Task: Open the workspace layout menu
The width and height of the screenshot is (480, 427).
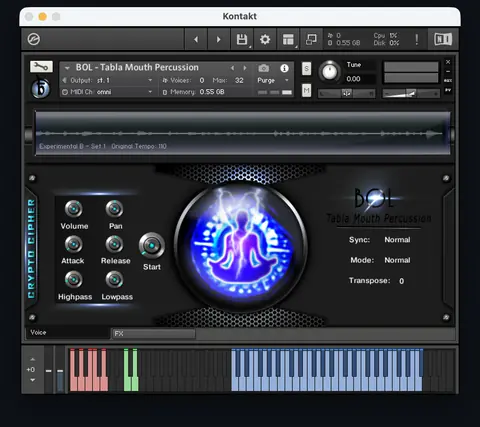Action: (288, 39)
